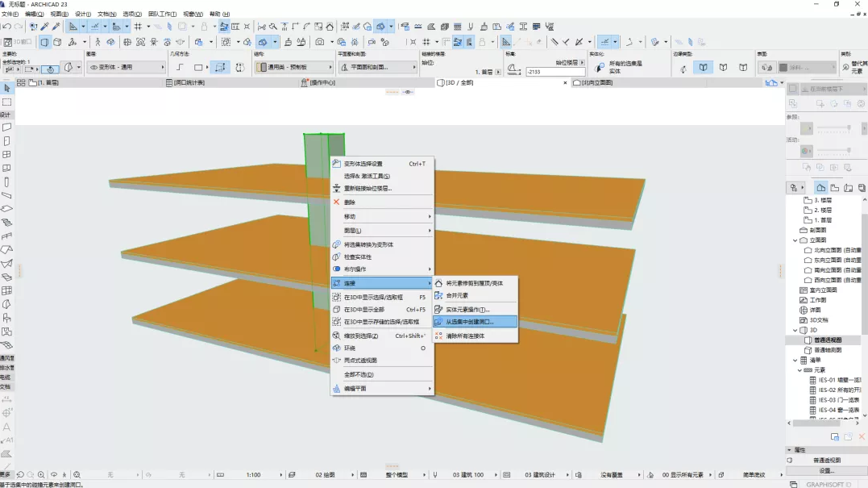Click the 设置... button in properties

coord(826,470)
